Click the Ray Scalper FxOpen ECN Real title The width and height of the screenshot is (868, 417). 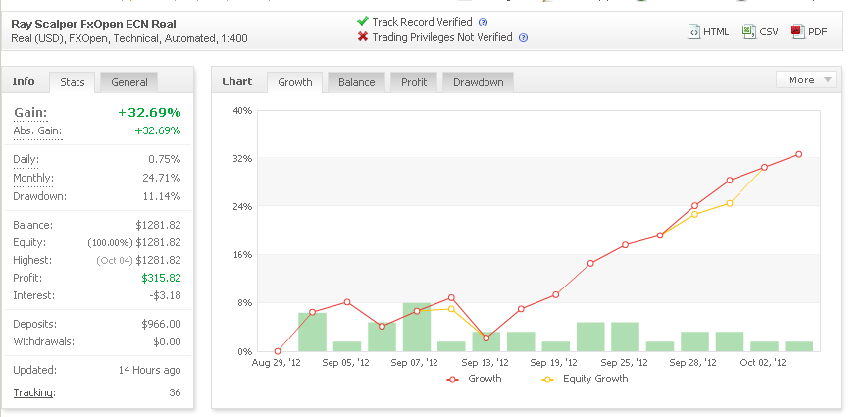93,25
